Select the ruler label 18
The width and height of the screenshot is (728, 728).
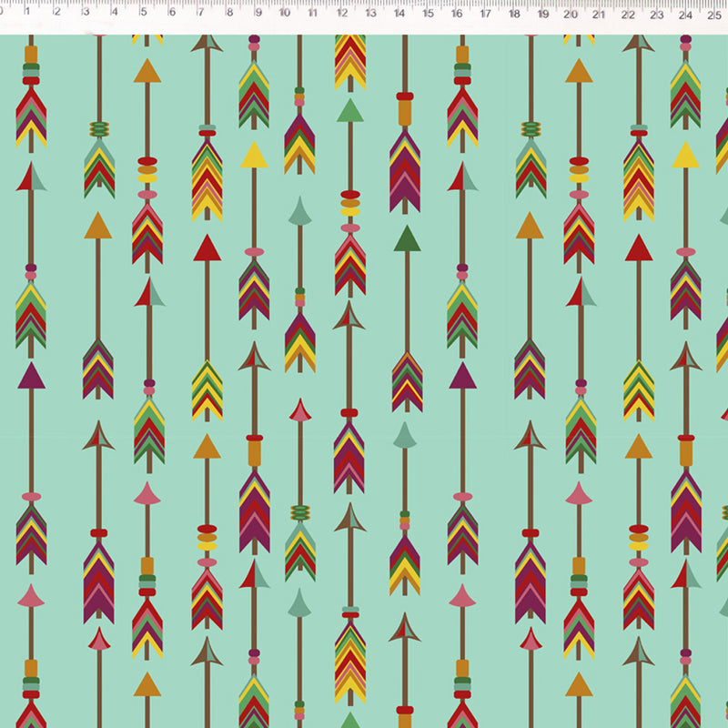click(514, 14)
